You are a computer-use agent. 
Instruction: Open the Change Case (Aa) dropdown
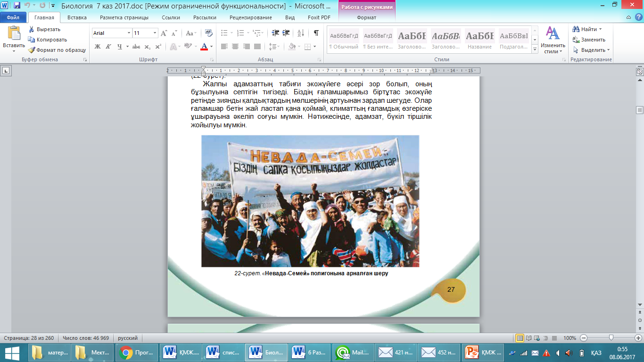191,33
